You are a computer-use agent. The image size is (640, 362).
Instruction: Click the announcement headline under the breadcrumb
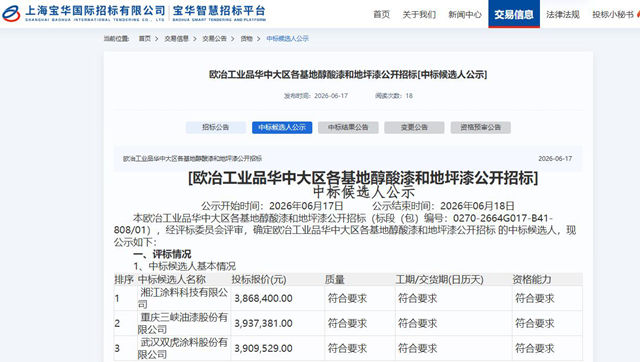tap(348, 75)
